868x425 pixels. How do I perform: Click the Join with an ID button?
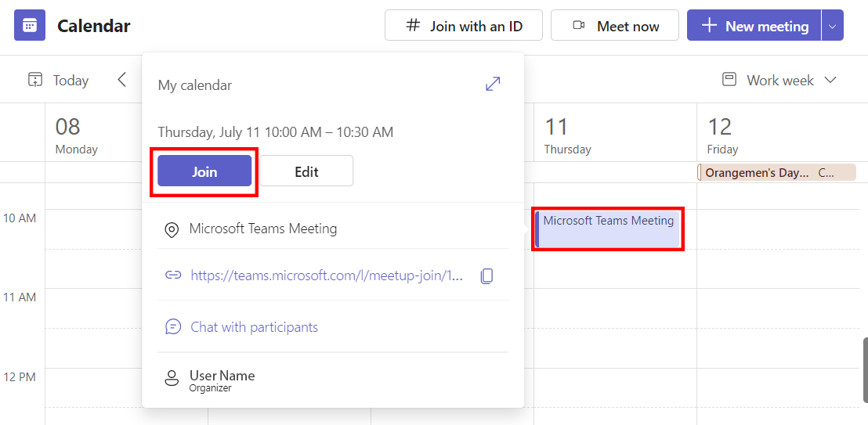[465, 26]
